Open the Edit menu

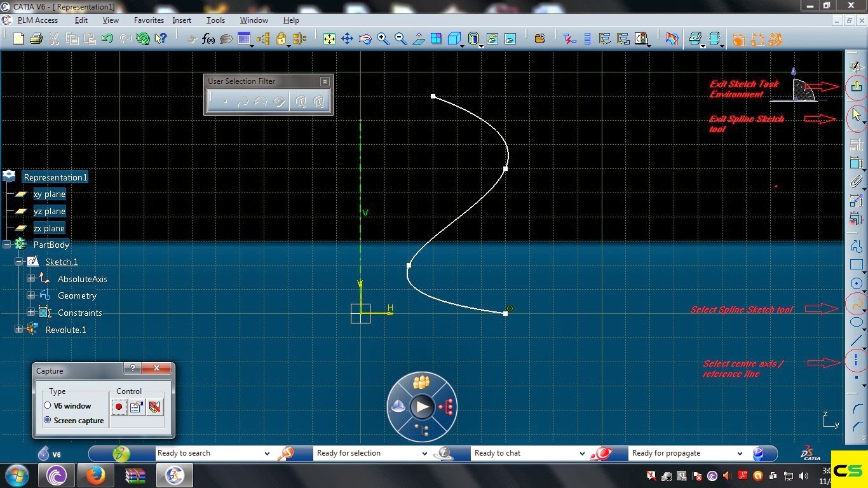(x=81, y=20)
